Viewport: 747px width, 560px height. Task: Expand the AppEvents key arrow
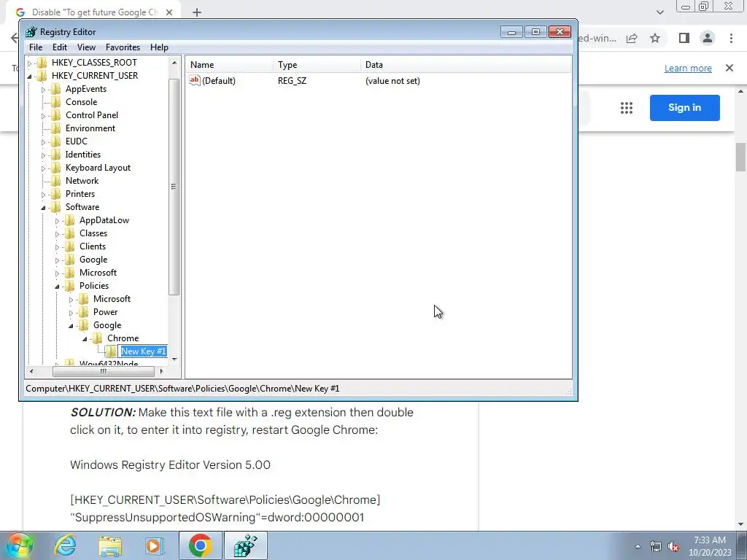point(43,90)
